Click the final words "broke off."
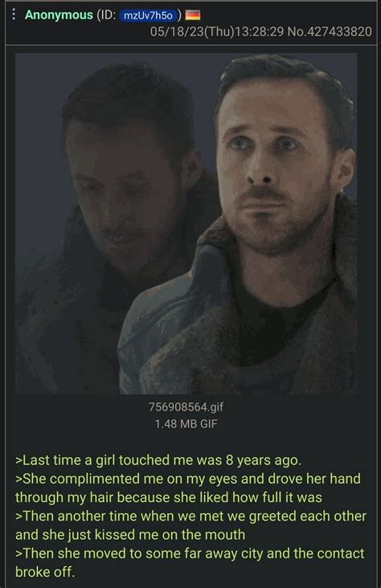381x588 pixels. (x=45, y=572)
